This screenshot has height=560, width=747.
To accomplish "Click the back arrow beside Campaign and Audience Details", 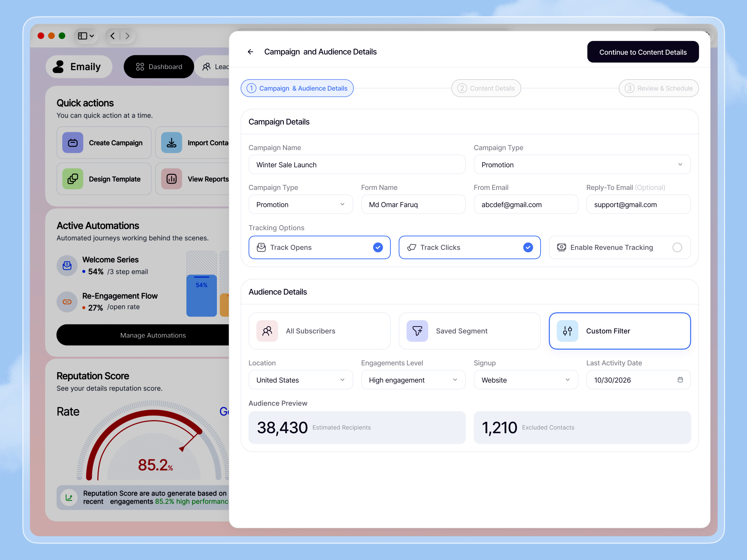I will 250,52.
